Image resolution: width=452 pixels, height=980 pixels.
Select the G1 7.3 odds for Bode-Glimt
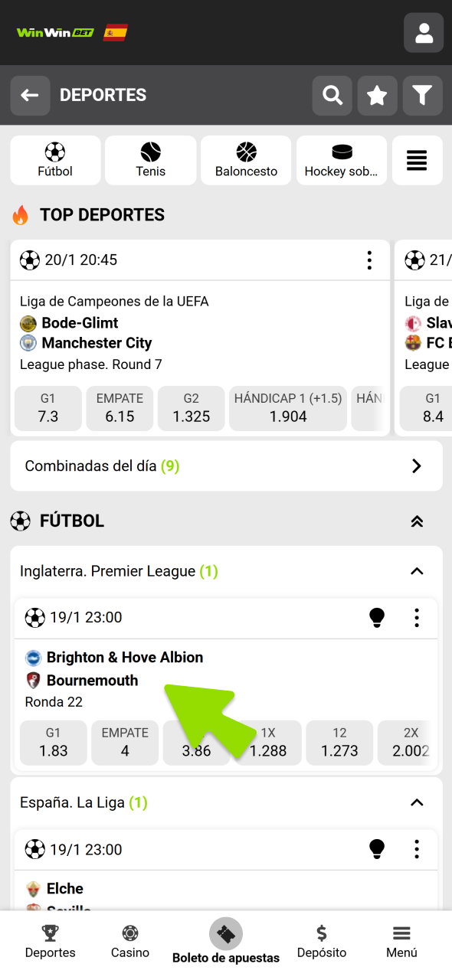(x=47, y=408)
